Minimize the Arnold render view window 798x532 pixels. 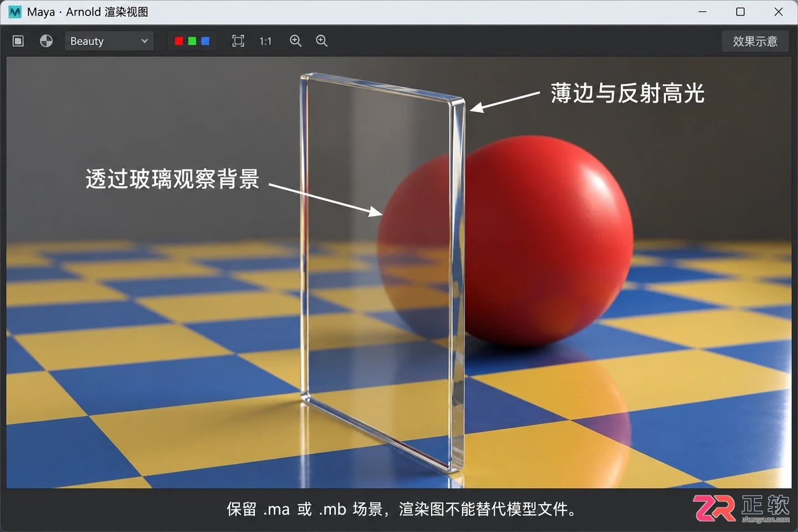tap(703, 12)
